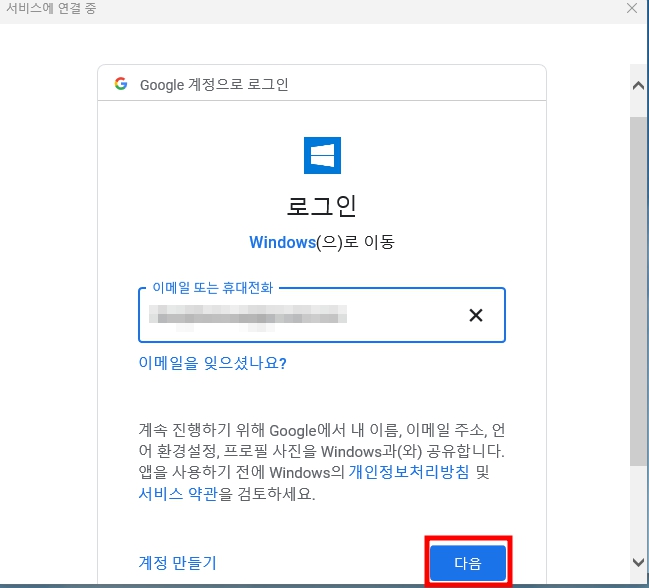Viewport: 649px width, 588px height.
Task: Open the 서비스 약관 link
Action: coord(178,494)
